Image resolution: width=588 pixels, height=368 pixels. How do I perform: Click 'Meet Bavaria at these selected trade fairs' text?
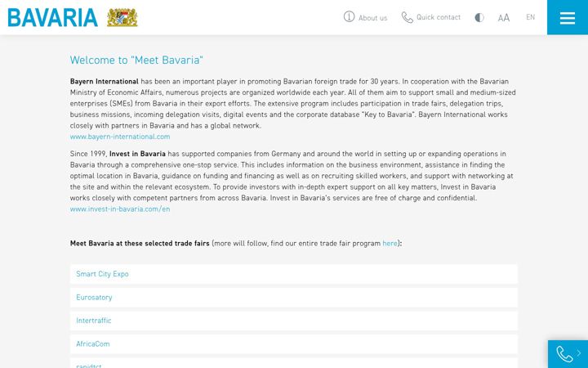(x=140, y=244)
